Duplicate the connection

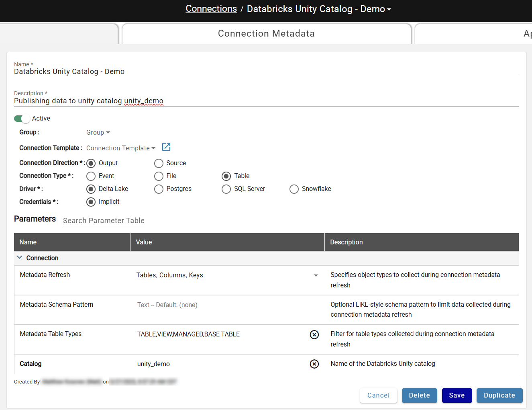click(499, 396)
